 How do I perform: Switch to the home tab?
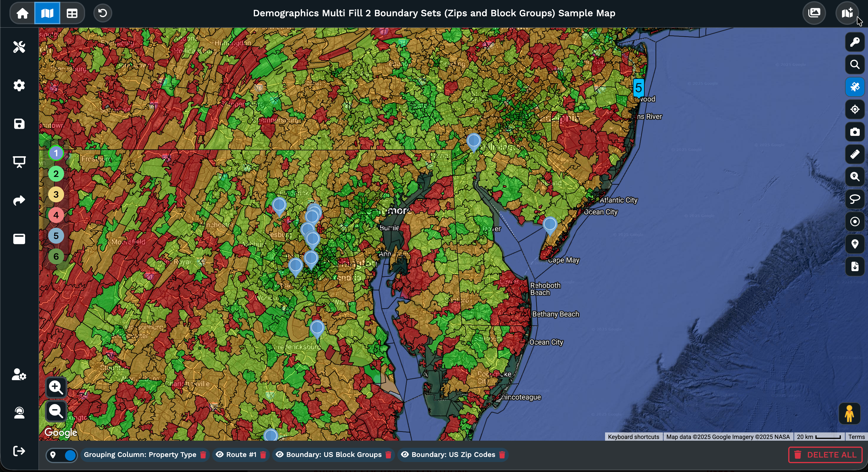22,13
